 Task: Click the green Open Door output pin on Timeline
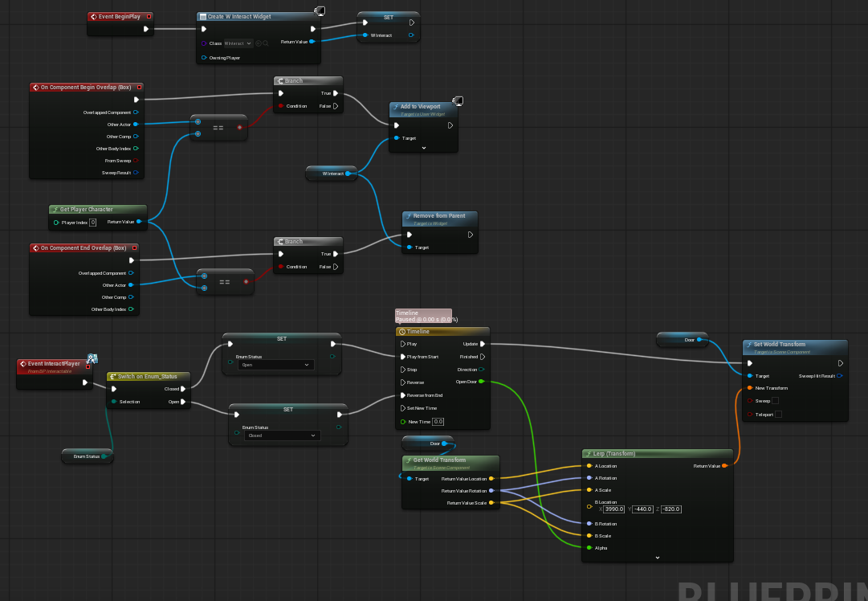(481, 382)
